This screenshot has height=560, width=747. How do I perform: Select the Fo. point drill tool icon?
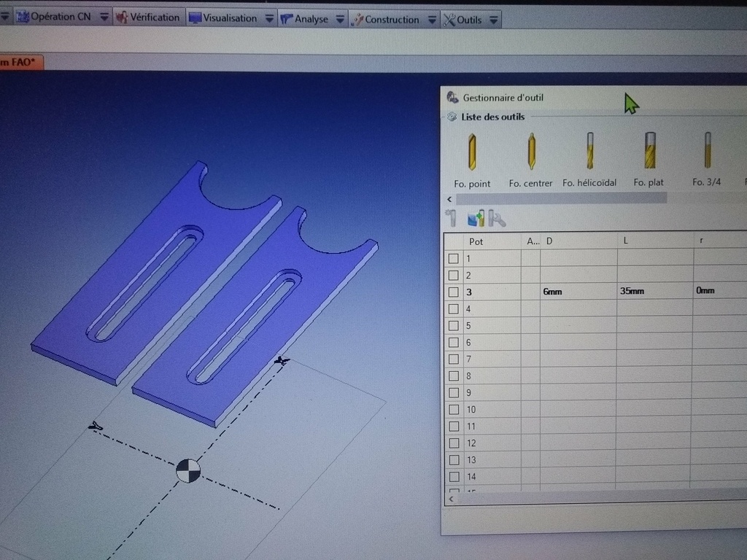472,152
